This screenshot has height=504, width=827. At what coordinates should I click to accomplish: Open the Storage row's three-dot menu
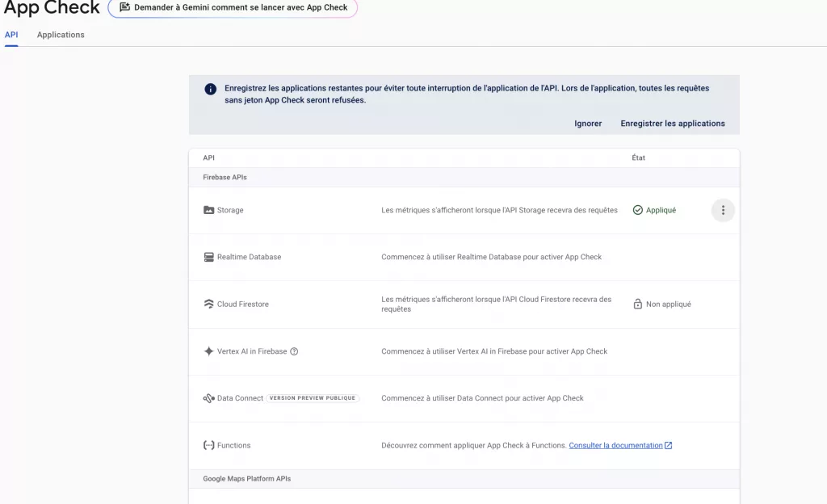click(x=723, y=210)
